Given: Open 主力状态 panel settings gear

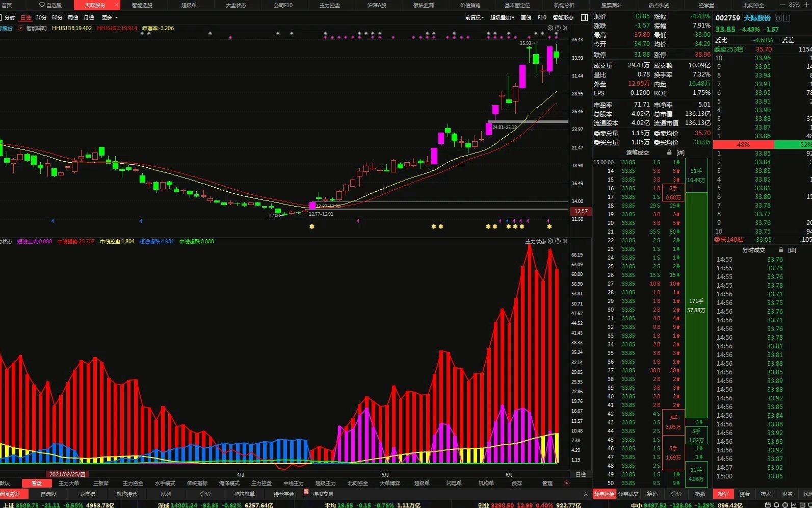Looking at the screenshot, I should 550,241.
